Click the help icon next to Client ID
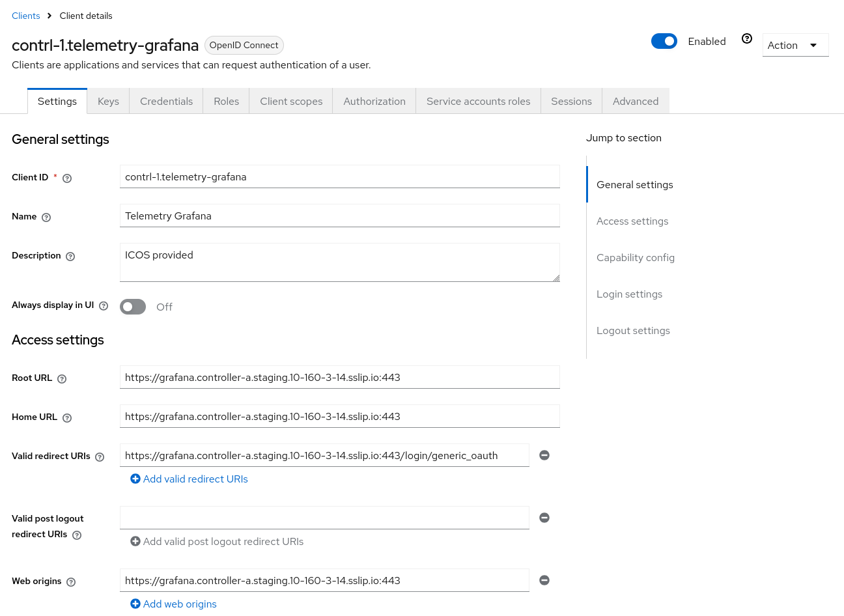 click(67, 178)
